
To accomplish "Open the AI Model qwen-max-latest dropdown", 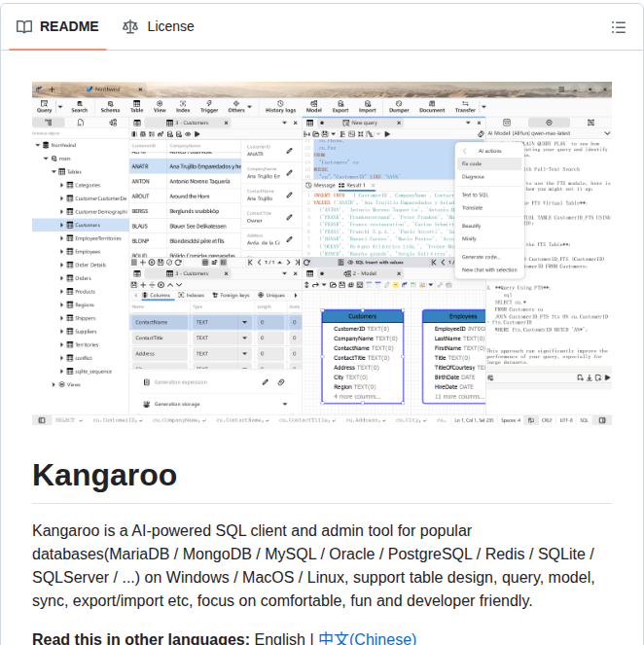I will [x=607, y=133].
